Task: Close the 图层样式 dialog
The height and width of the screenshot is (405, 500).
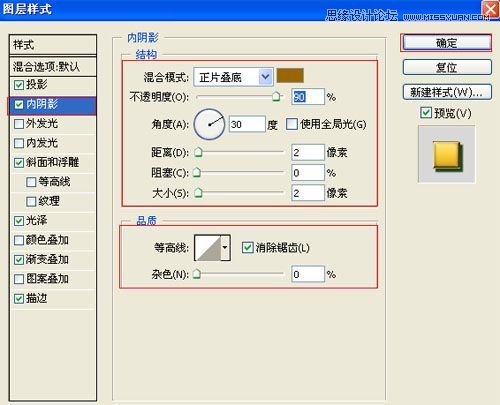Action: pyautogui.click(x=491, y=9)
